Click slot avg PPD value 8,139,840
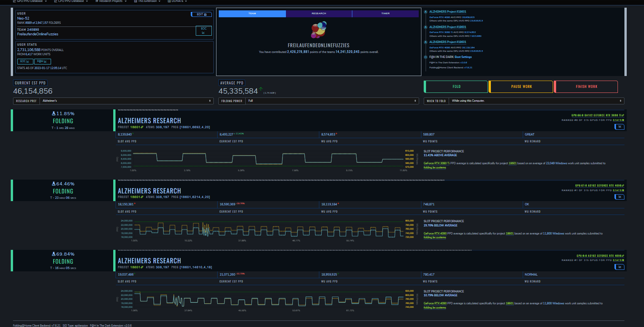The width and height of the screenshot is (644, 327). [125, 134]
